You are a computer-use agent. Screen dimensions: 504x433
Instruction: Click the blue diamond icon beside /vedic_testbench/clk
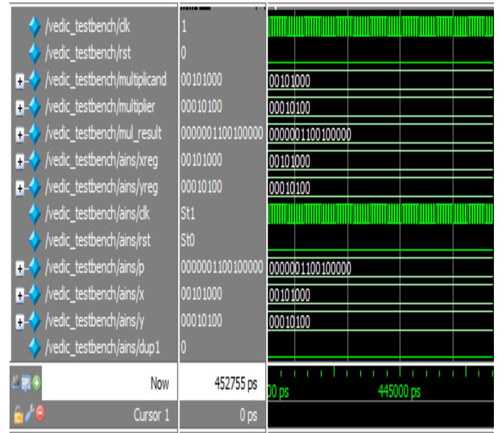pyautogui.click(x=35, y=27)
